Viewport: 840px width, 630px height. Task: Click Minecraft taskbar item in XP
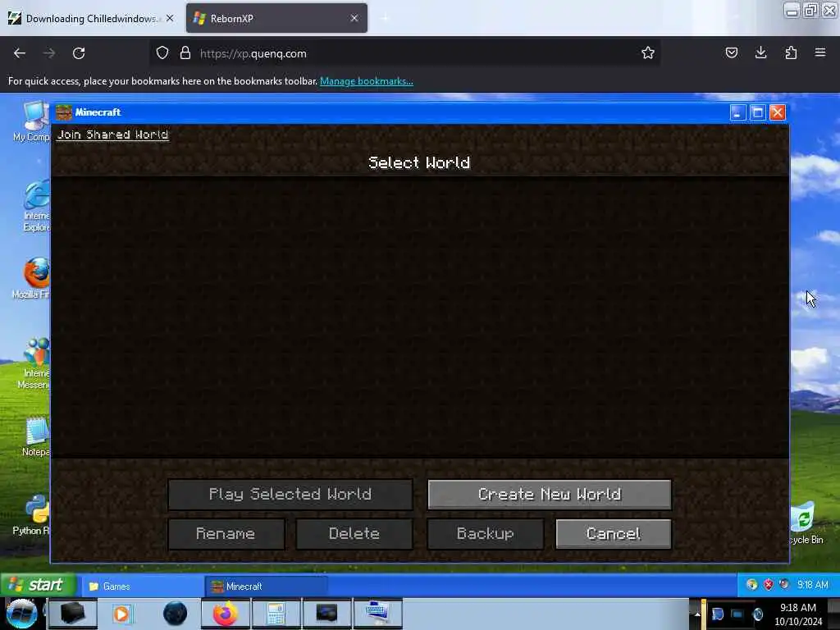click(x=266, y=587)
